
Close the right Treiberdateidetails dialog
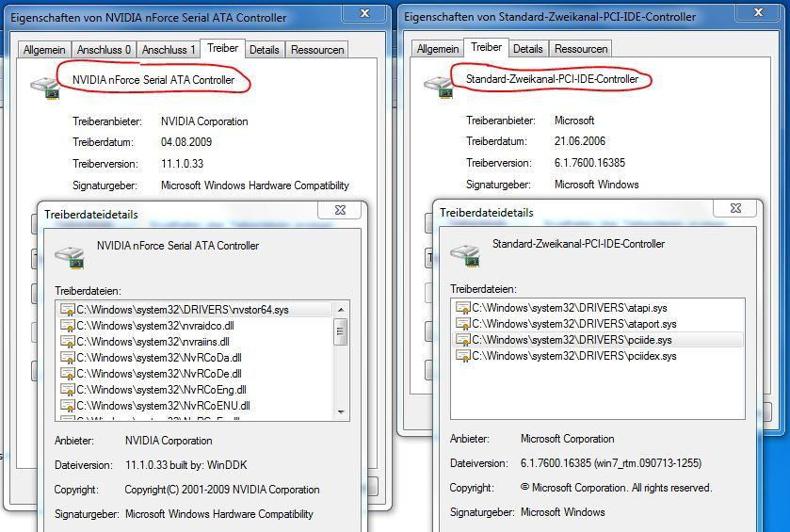pos(735,208)
